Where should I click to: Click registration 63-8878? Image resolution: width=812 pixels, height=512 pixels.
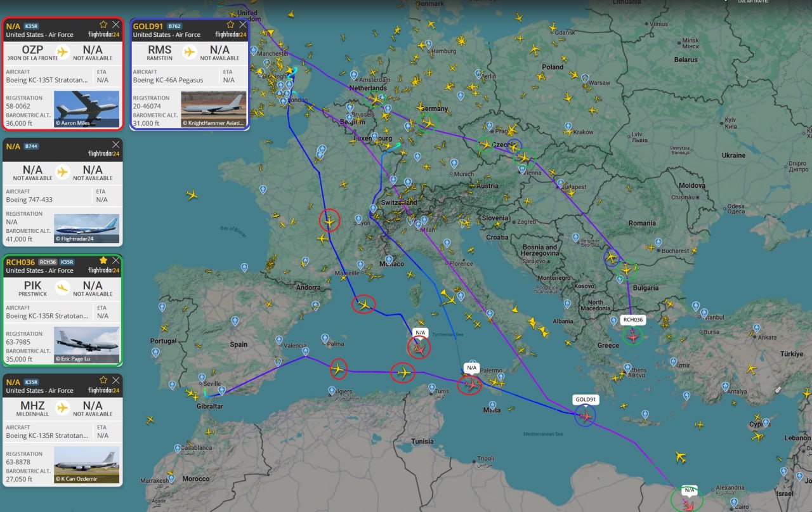pos(18,463)
